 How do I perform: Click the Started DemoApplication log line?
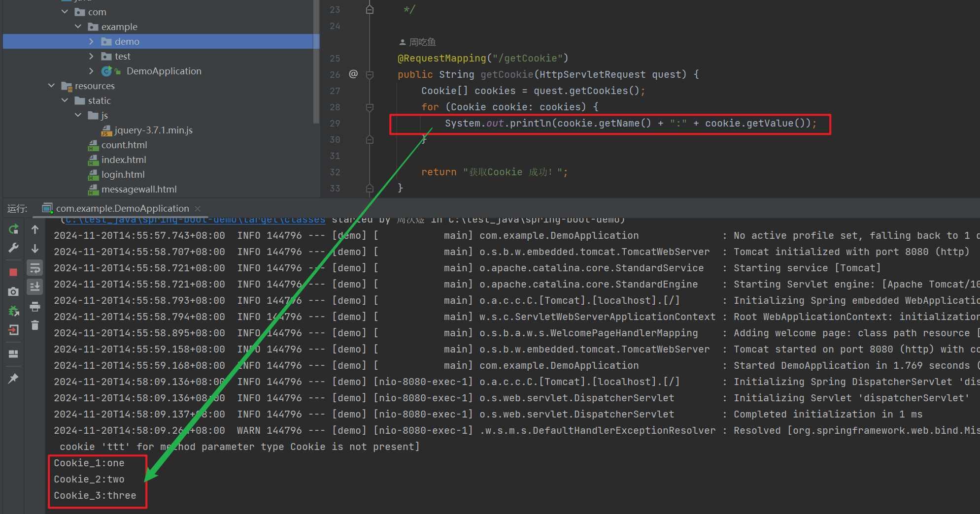pyautogui.click(x=517, y=365)
